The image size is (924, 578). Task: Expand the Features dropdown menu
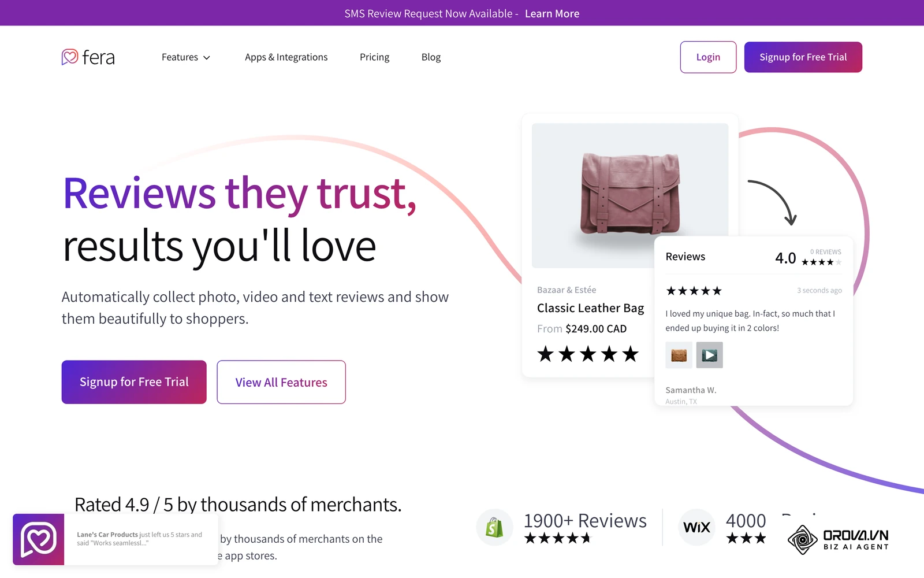click(x=186, y=57)
